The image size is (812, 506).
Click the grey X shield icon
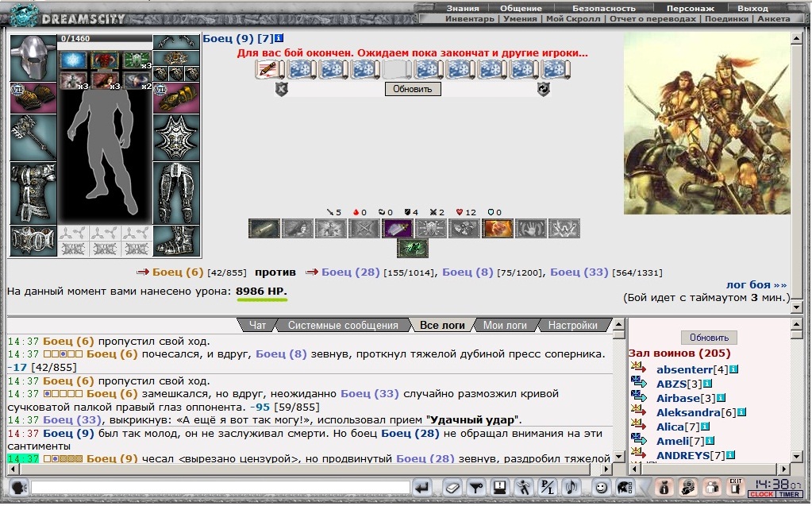(x=281, y=89)
